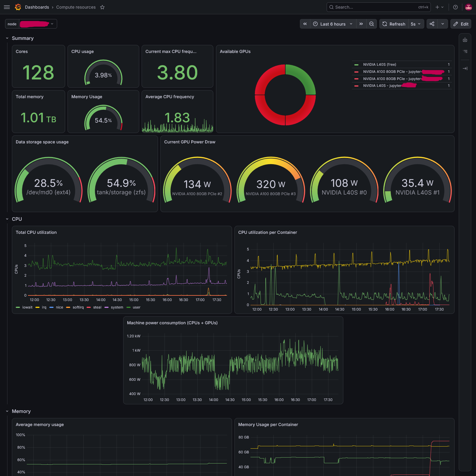Star the Compute resources dashboard
This screenshot has width=476, height=476.
(102, 7)
